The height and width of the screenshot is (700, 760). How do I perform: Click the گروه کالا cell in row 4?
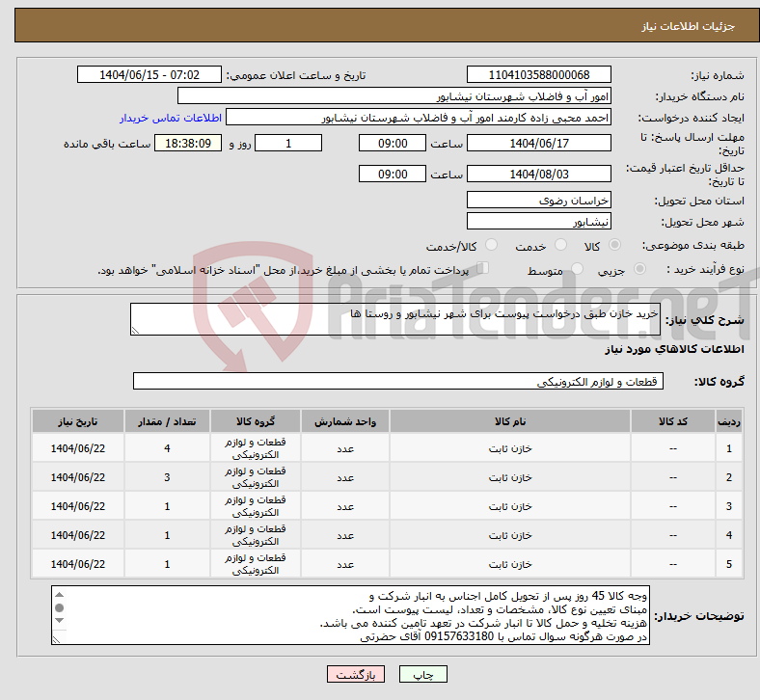pos(256,535)
